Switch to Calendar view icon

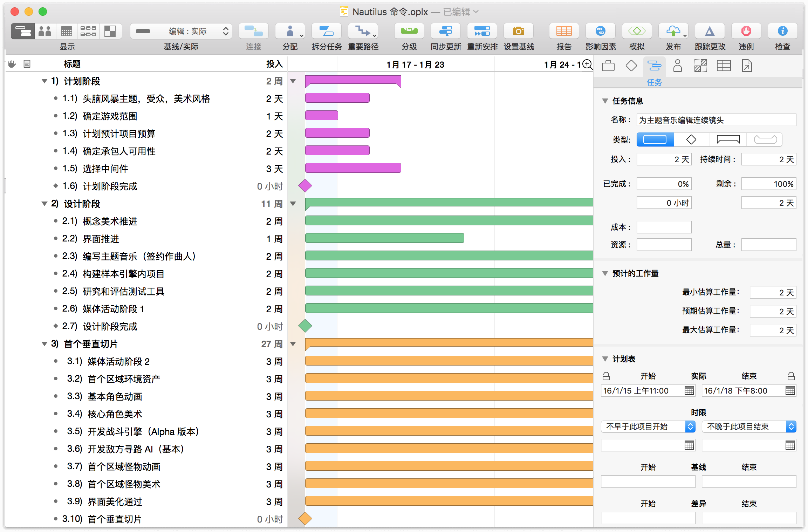tap(67, 32)
